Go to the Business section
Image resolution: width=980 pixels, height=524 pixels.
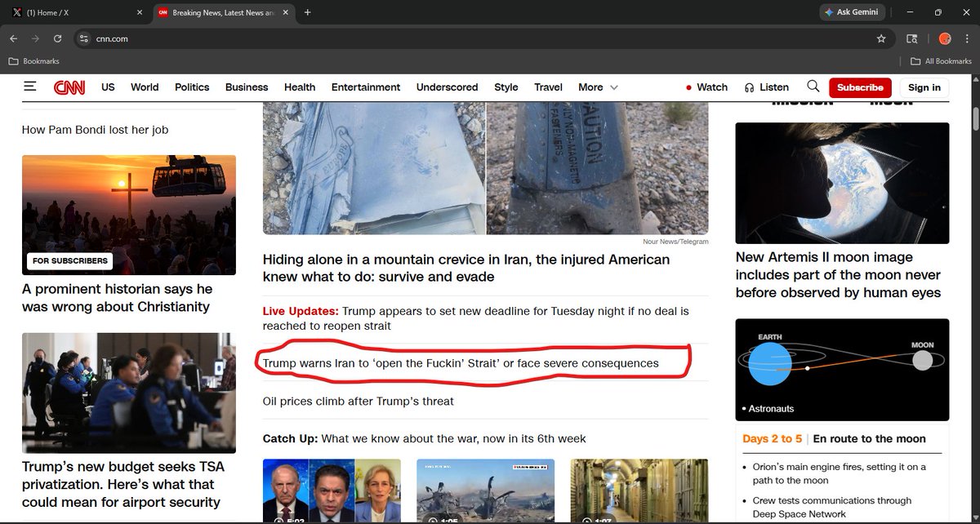247,87
